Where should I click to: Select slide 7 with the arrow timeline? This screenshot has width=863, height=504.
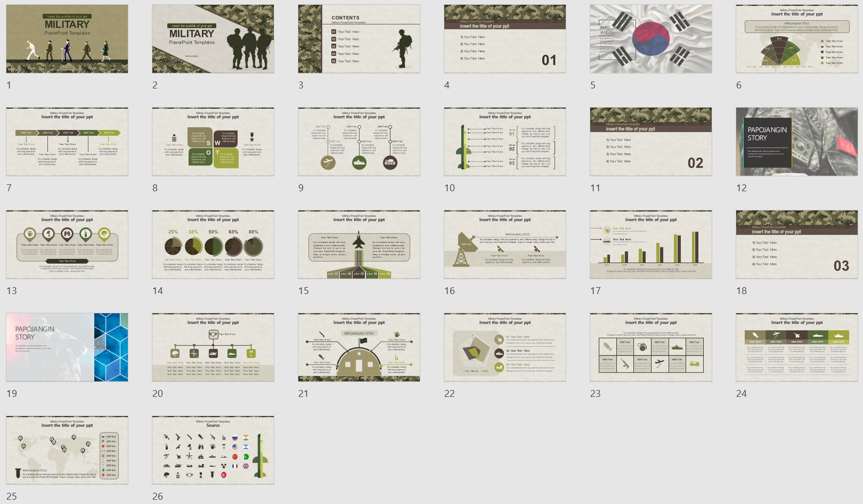point(67,142)
